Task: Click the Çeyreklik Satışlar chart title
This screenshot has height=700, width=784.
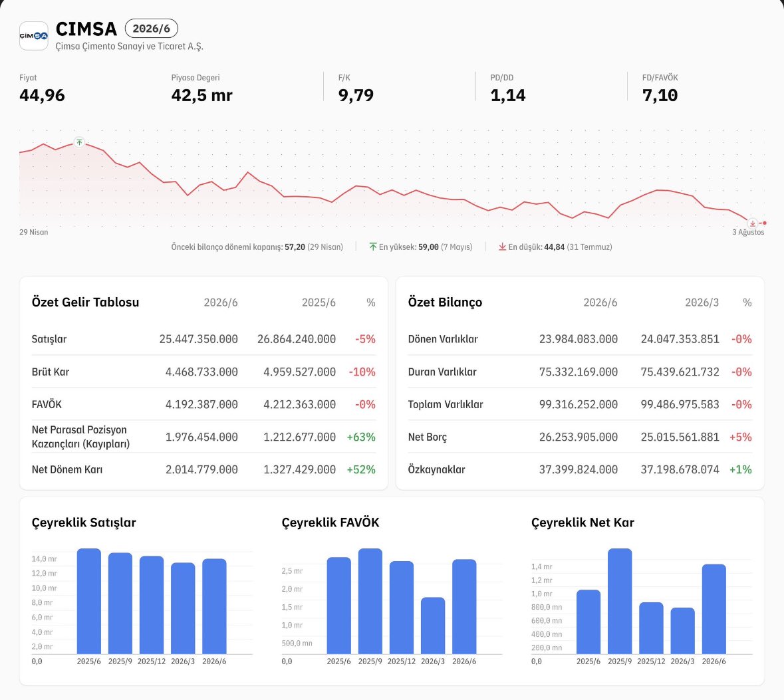Action: point(84,523)
